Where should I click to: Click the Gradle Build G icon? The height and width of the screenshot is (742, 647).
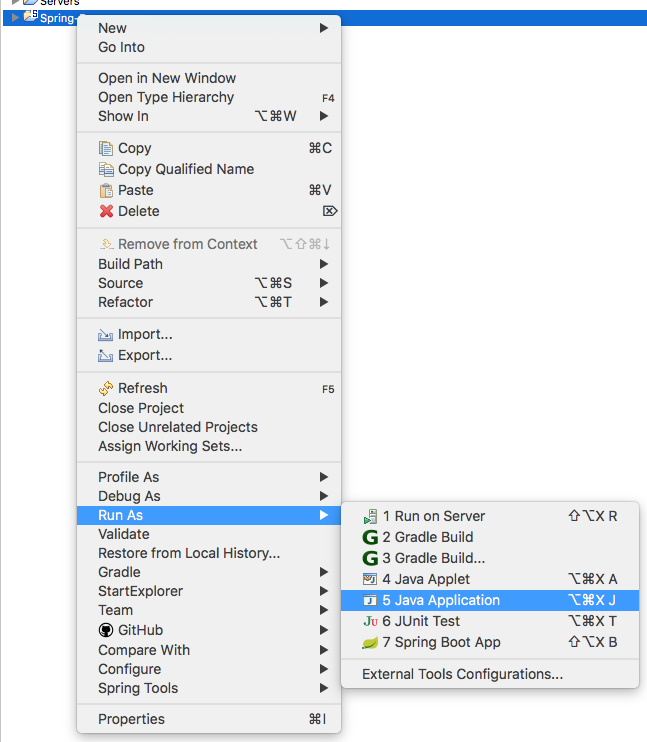pos(370,538)
